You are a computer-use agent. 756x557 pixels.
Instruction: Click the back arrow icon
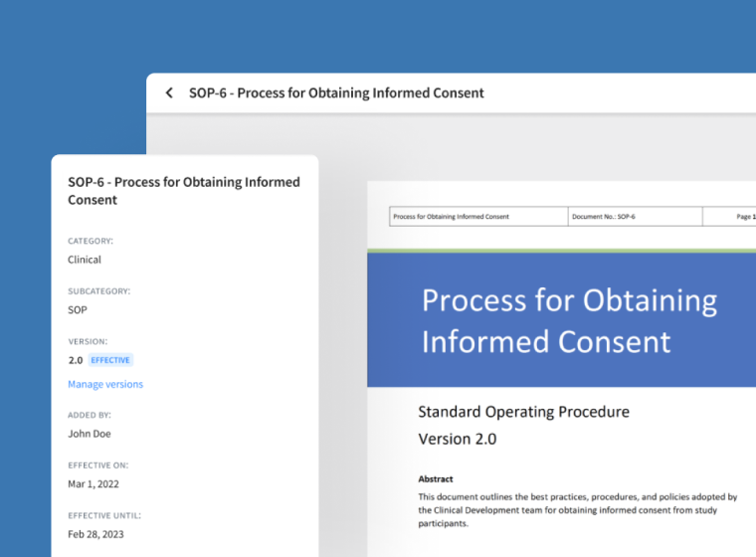[169, 93]
